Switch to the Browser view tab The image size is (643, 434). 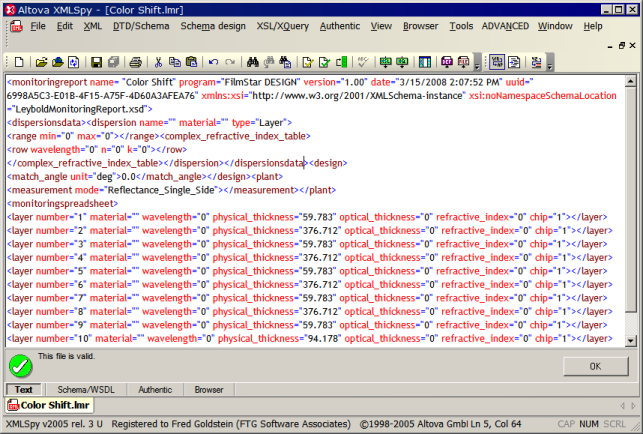209,390
